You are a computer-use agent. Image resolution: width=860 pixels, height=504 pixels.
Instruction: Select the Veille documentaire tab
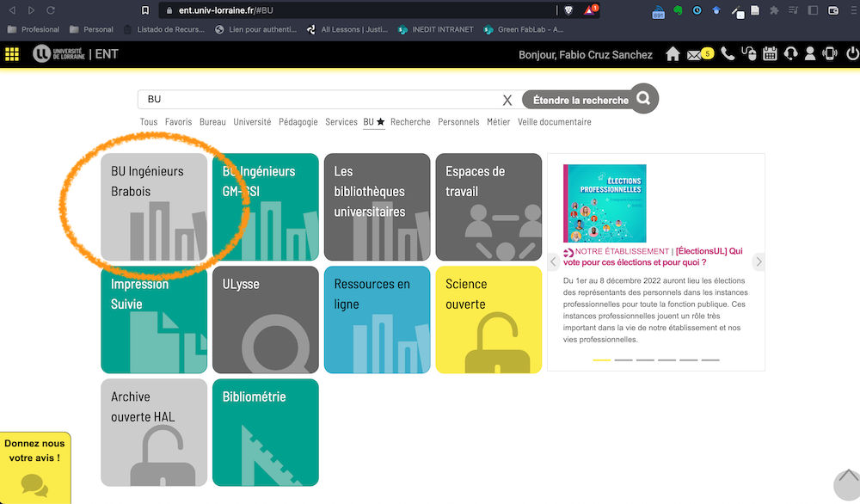[554, 122]
